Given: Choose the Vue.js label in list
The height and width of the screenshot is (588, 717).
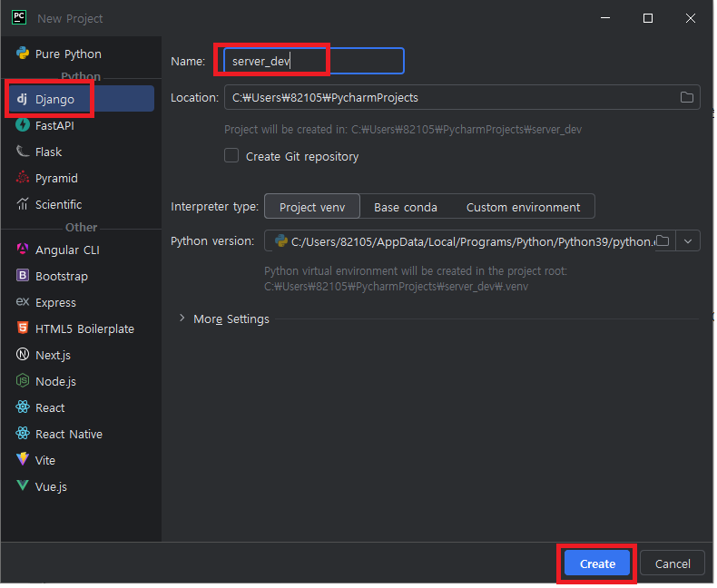Looking at the screenshot, I should pyautogui.click(x=51, y=487).
